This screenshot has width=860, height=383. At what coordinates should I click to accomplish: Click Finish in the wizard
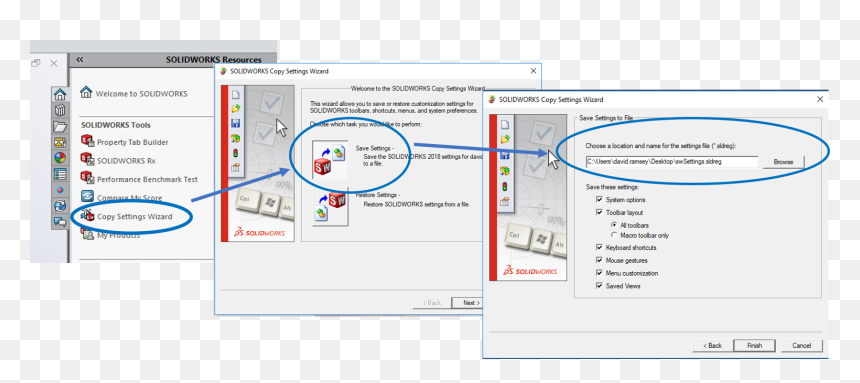(754, 346)
